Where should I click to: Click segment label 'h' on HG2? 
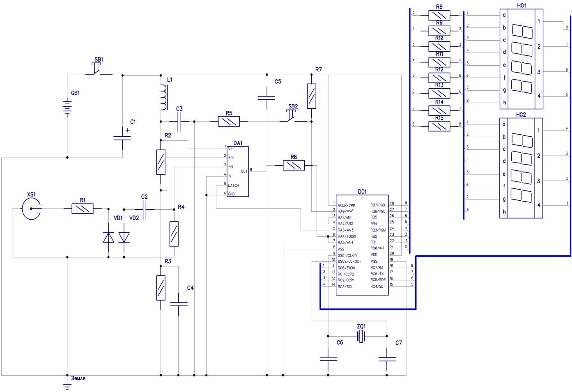pos(504,212)
